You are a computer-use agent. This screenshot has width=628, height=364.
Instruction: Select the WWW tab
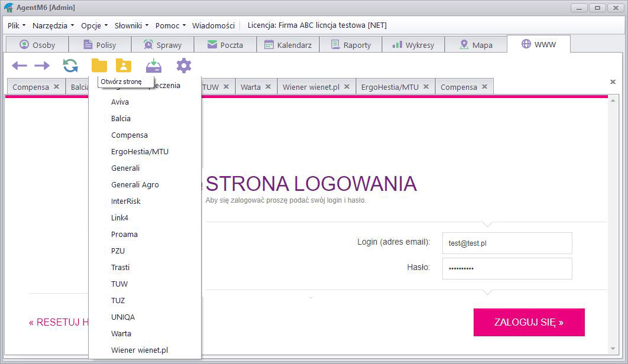coord(539,44)
